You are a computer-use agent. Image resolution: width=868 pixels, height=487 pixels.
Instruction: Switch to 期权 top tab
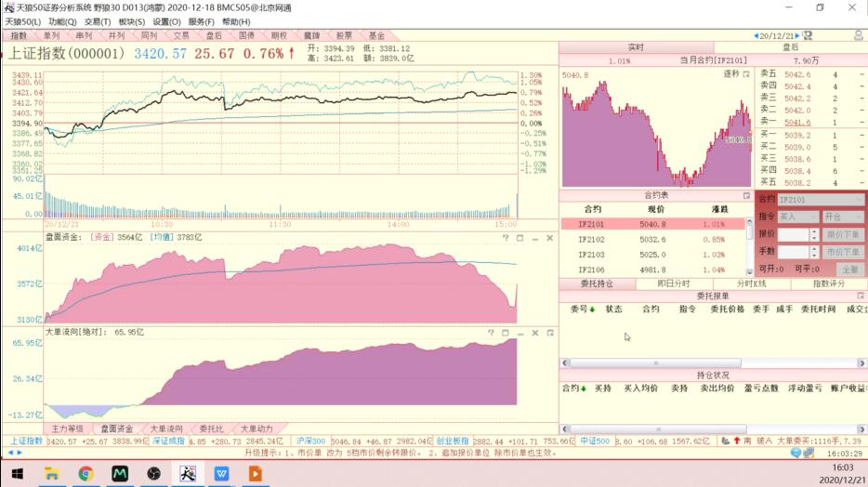coord(279,35)
